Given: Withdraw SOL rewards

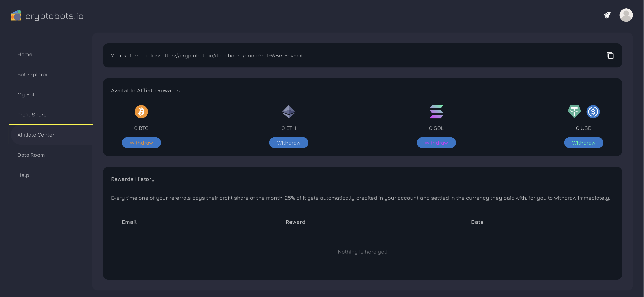Looking at the screenshot, I should 436,143.
